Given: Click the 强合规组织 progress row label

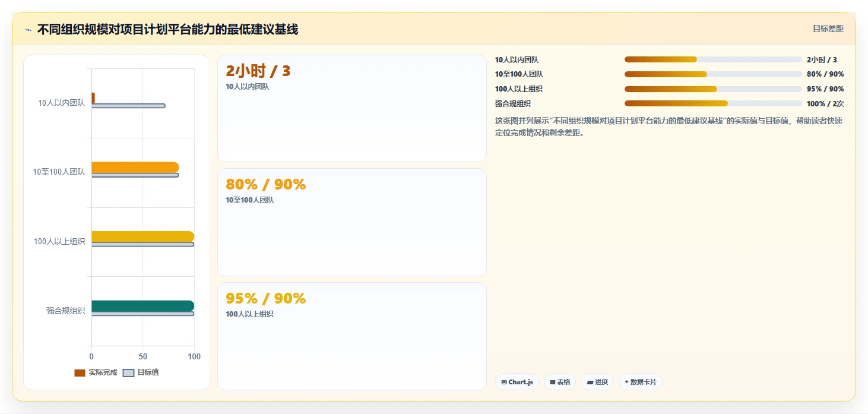Looking at the screenshot, I should click(x=513, y=103).
